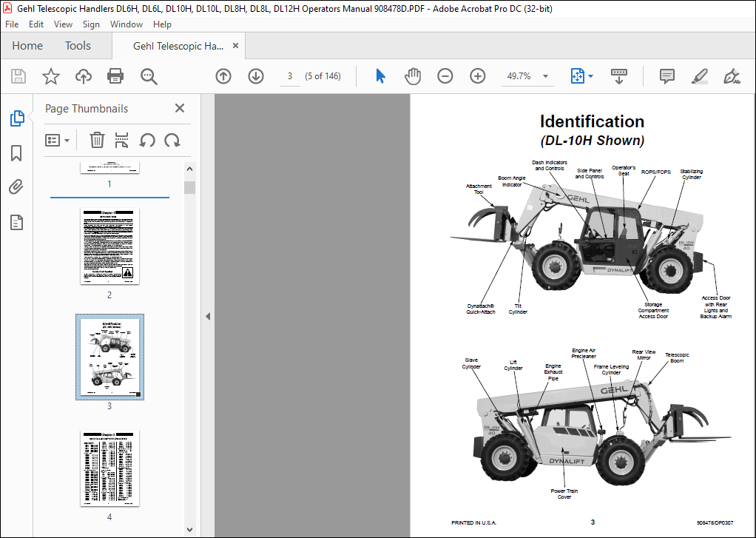Click the Save file icon
This screenshot has width=756, height=538.
[x=18, y=76]
